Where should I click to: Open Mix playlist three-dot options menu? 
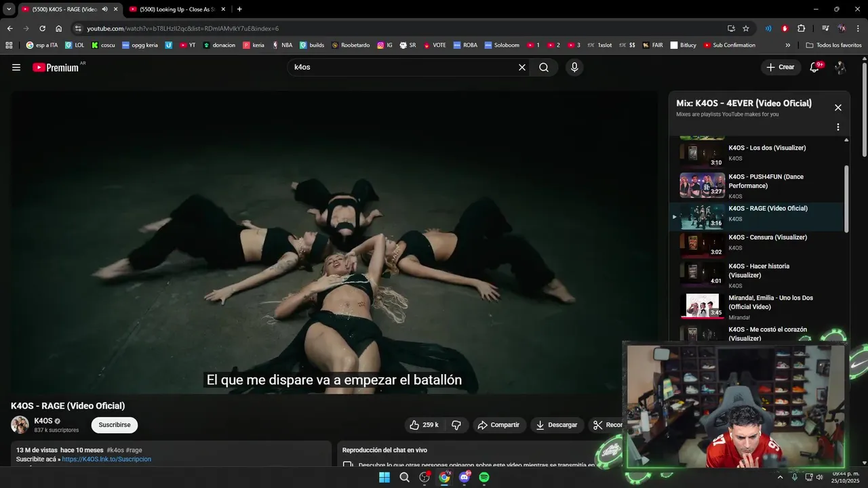(838, 127)
